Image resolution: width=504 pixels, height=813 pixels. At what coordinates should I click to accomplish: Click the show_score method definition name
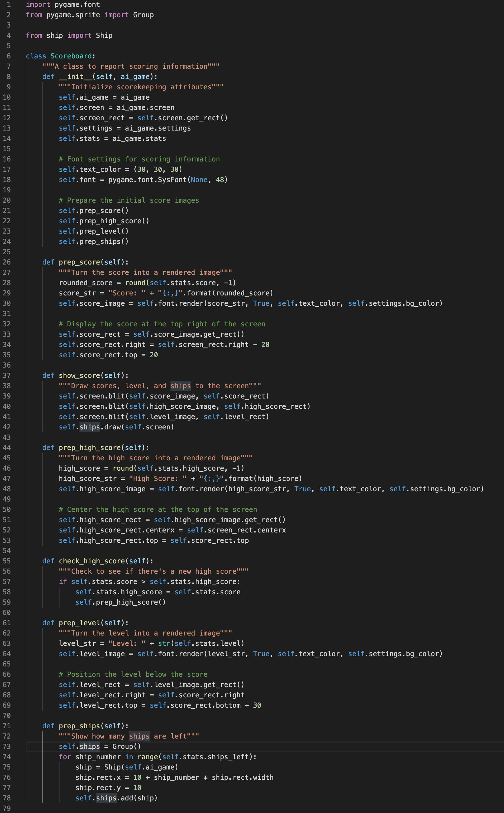tap(79, 376)
